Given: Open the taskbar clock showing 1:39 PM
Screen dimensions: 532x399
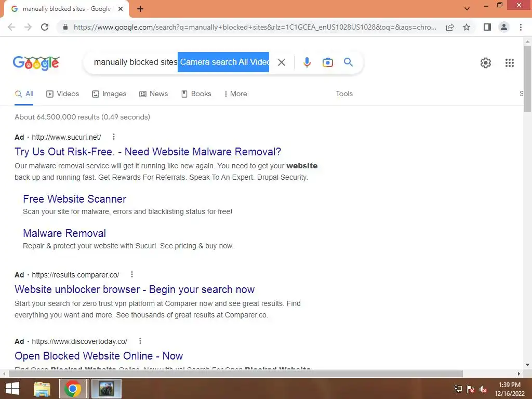Looking at the screenshot, I should coord(509,389).
